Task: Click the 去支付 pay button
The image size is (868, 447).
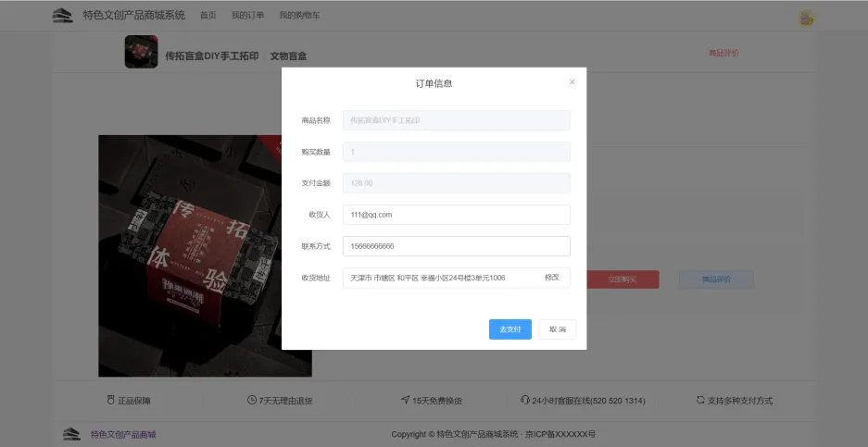Action: [509, 329]
